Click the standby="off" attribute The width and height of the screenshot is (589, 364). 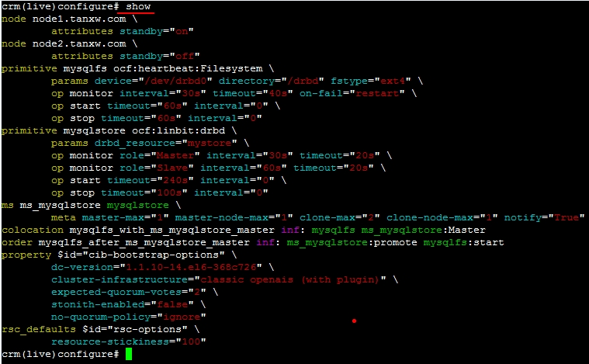[x=160, y=56]
